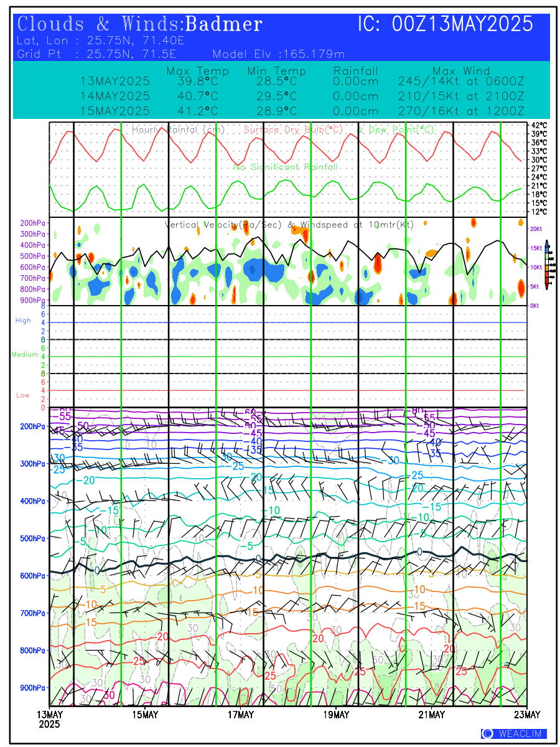Click the 21°C temperature axis label

point(539,186)
